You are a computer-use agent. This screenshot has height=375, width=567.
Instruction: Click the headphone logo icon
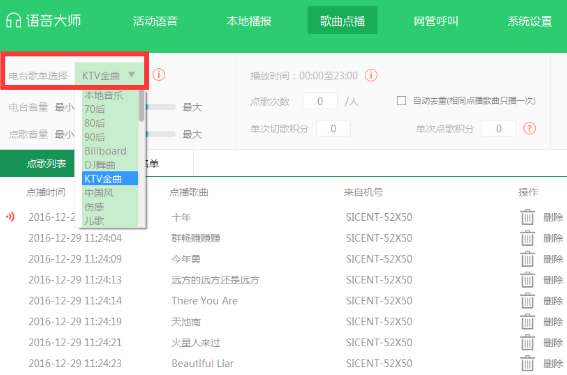tap(14, 20)
